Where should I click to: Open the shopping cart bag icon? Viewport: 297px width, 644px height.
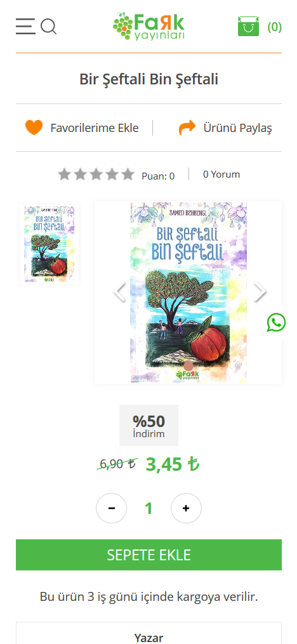[x=249, y=26]
